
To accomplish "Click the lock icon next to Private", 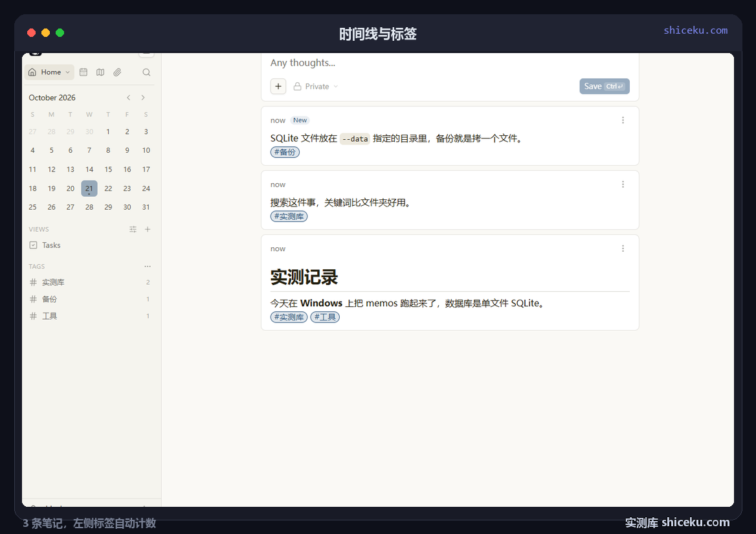I will [298, 86].
